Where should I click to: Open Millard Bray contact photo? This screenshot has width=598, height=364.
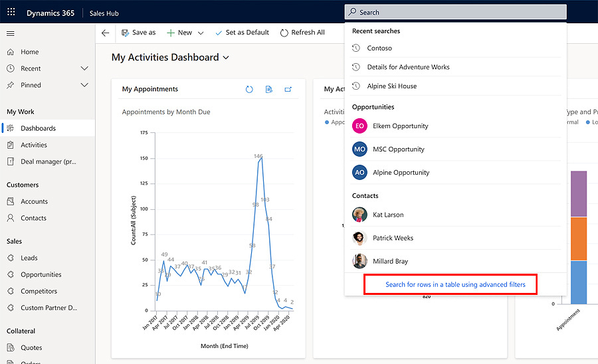point(359,261)
